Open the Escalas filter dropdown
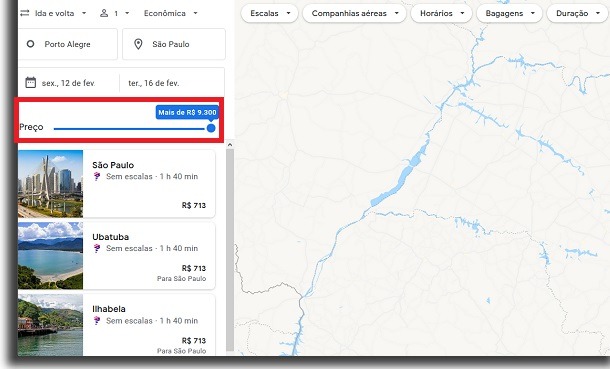 tap(270, 13)
